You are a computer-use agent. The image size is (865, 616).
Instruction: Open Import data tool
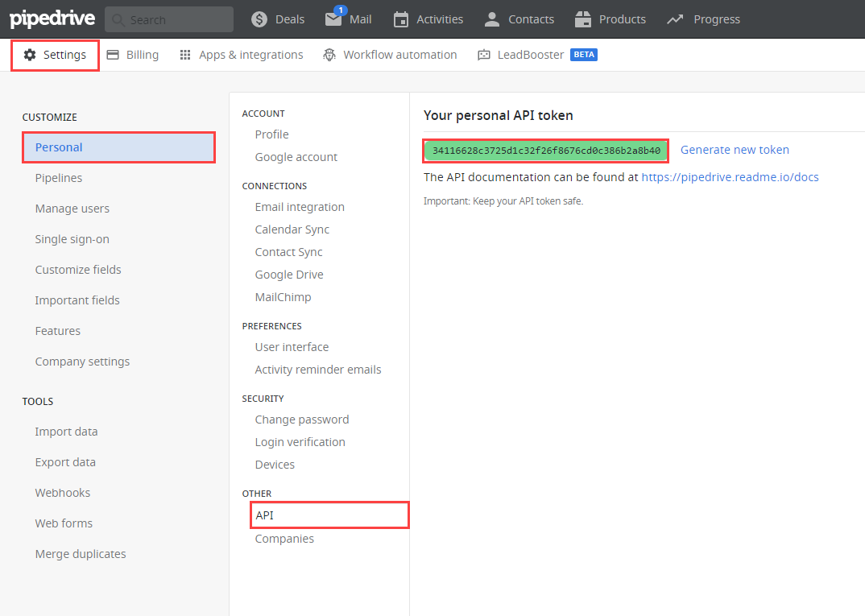[x=66, y=432]
